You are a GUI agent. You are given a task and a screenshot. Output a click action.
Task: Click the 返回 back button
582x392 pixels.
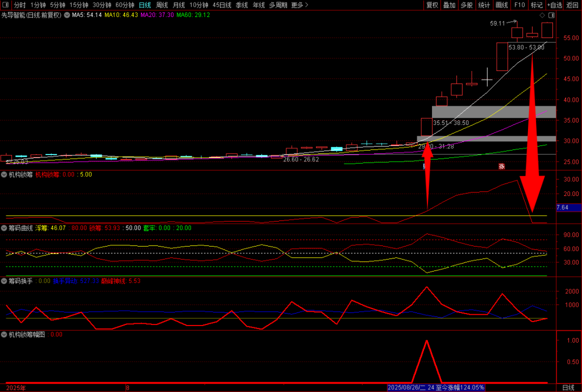click(572, 5)
